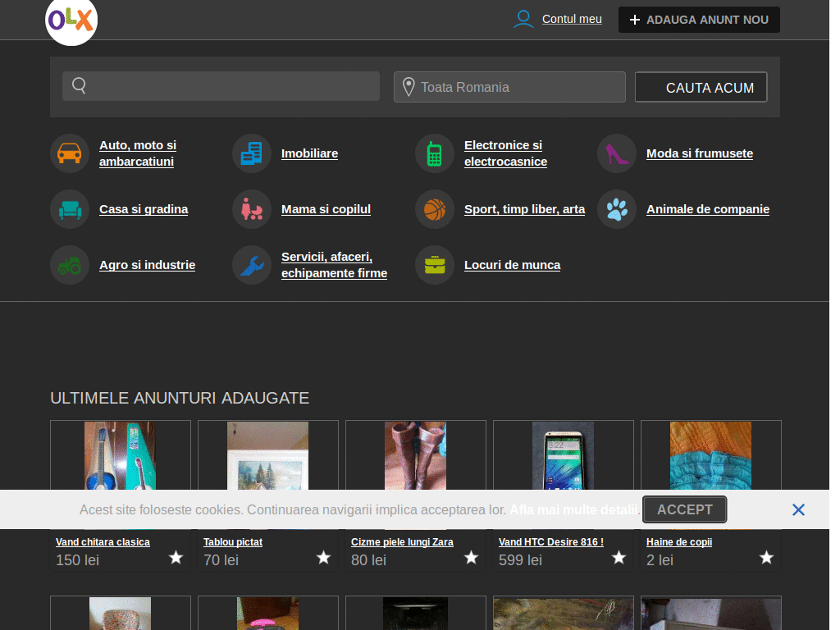This screenshot has height=630, width=840.
Task: Click Adauga anunt nou button
Action: [699, 20]
